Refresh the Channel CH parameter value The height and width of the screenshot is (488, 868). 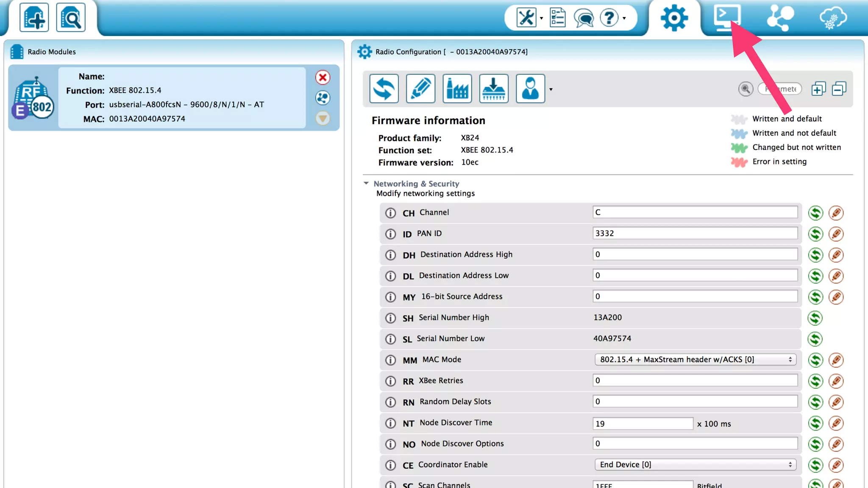tap(815, 213)
